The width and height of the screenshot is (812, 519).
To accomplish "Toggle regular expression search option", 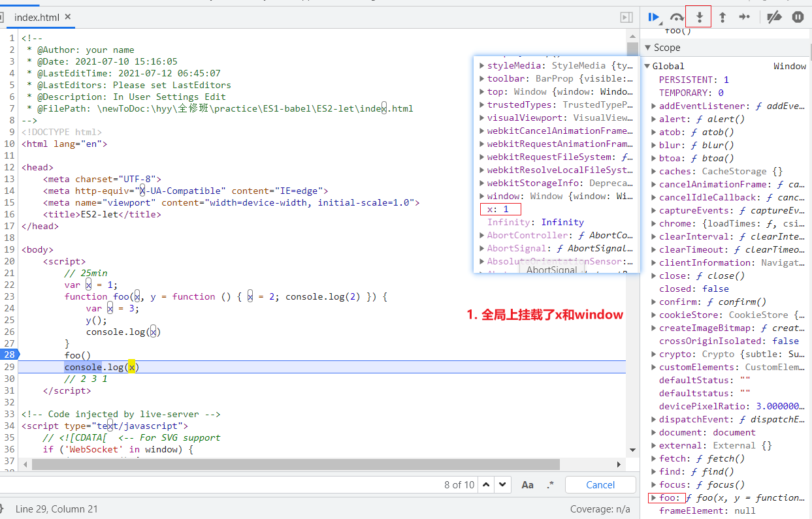I will coord(550,485).
